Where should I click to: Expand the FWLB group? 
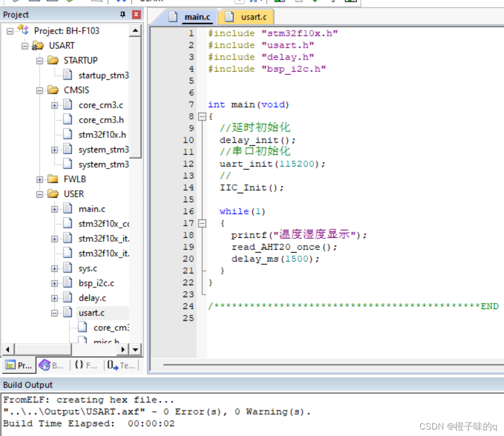tap(40, 179)
